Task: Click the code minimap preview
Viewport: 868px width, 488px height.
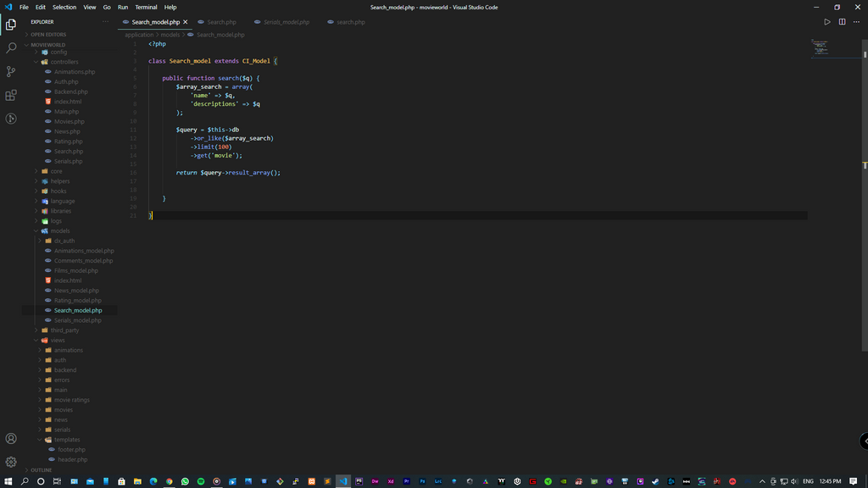Action: [x=820, y=47]
